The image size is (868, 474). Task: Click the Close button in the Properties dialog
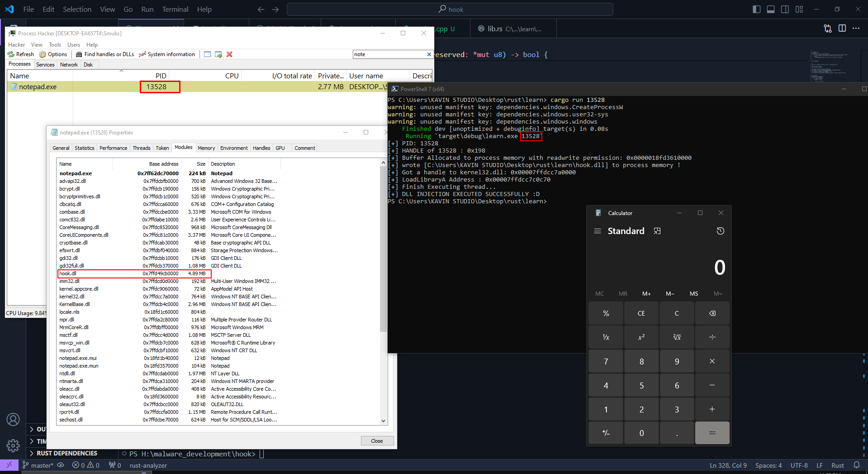(377, 441)
